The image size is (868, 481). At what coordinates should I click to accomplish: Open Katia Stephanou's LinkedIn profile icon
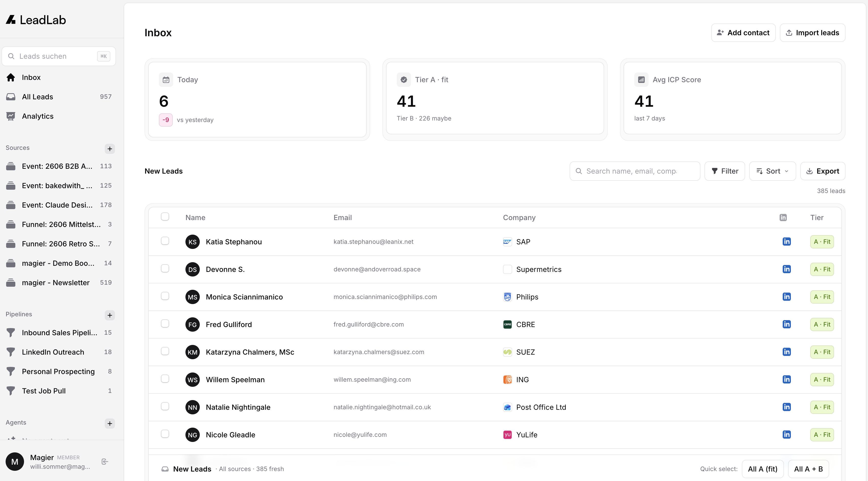click(x=787, y=242)
